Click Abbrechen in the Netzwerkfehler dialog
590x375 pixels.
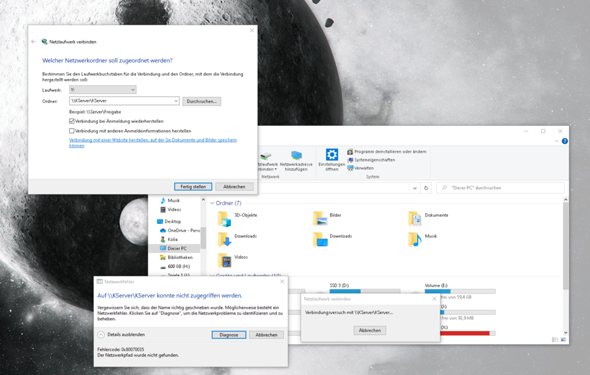[x=266, y=335]
